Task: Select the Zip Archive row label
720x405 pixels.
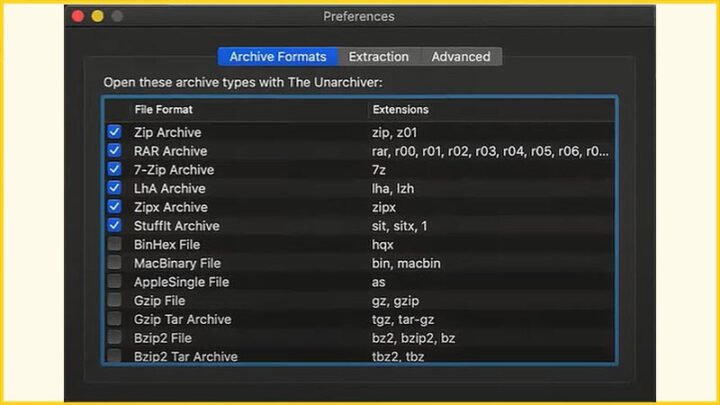Action: pyautogui.click(x=168, y=132)
